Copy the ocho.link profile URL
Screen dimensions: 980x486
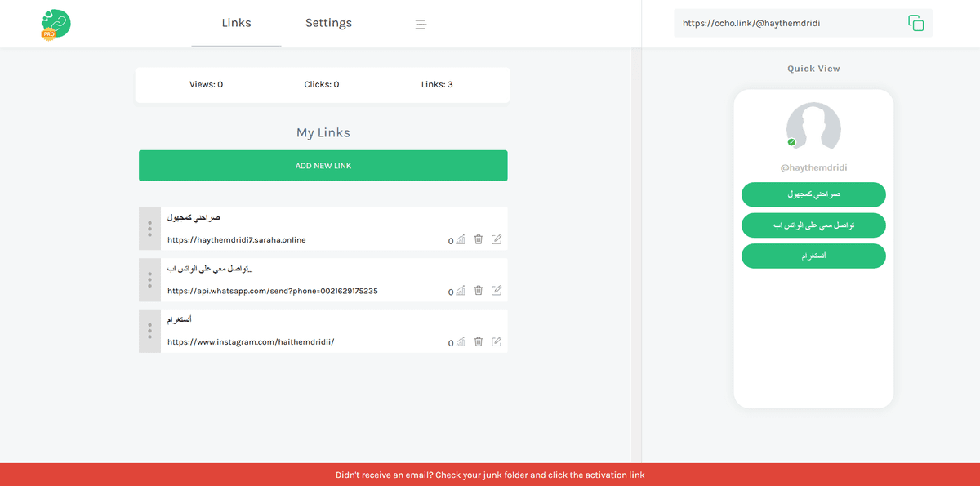915,24
